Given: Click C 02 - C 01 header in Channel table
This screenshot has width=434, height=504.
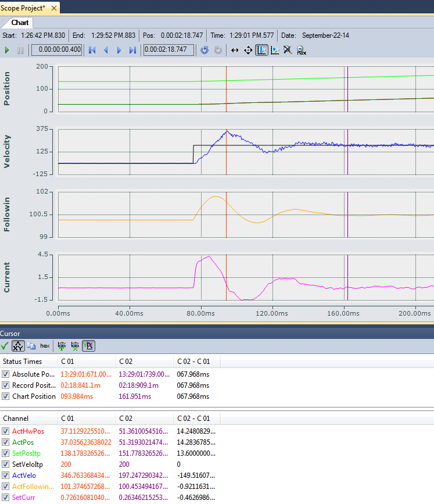Looking at the screenshot, I should click(x=196, y=419).
